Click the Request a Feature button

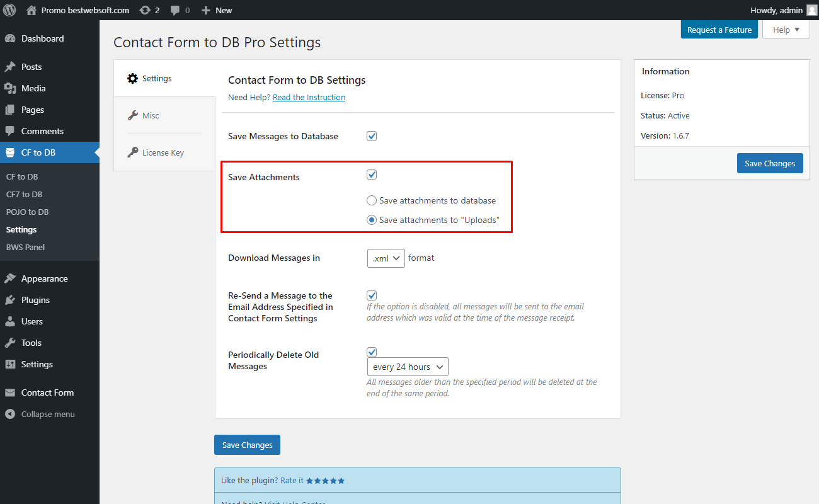coord(719,30)
